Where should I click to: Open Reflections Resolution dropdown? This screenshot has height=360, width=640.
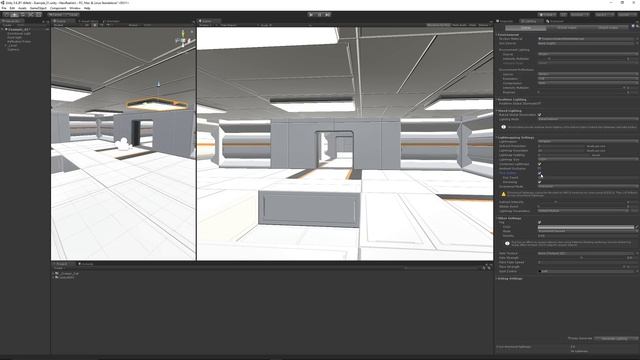point(588,78)
